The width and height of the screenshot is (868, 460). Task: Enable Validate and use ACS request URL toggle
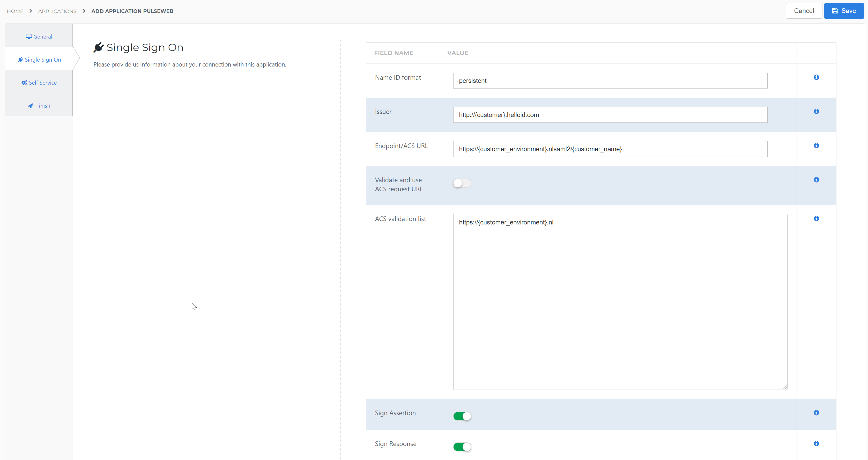point(462,183)
